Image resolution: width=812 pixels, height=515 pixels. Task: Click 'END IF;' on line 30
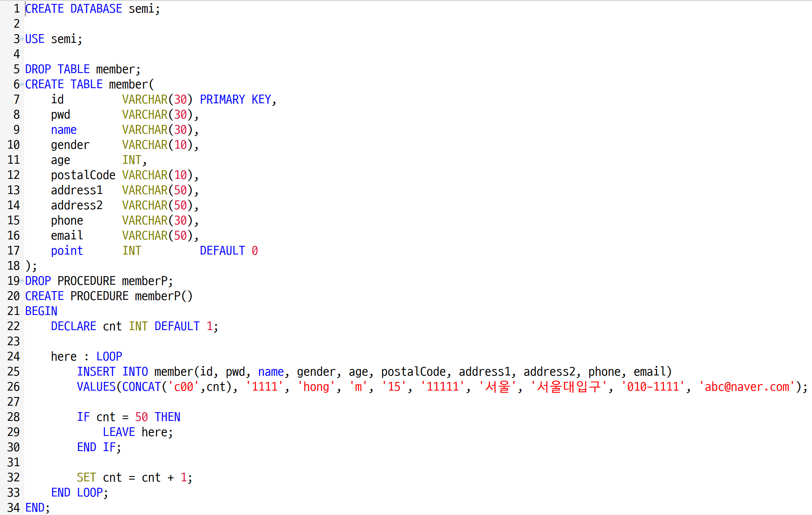coord(99,447)
